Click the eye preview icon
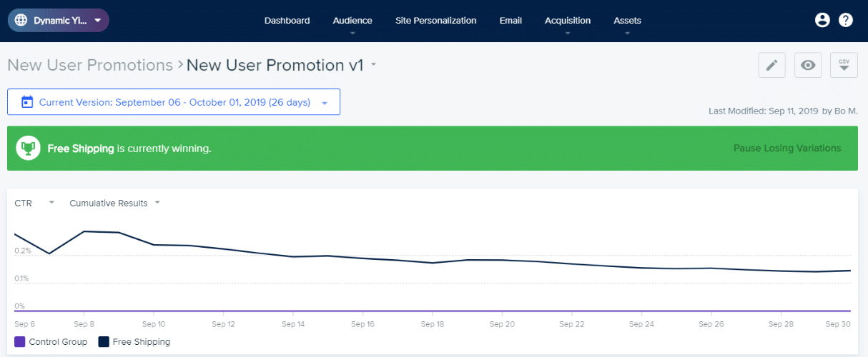This screenshot has height=357, width=868. pos(808,65)
